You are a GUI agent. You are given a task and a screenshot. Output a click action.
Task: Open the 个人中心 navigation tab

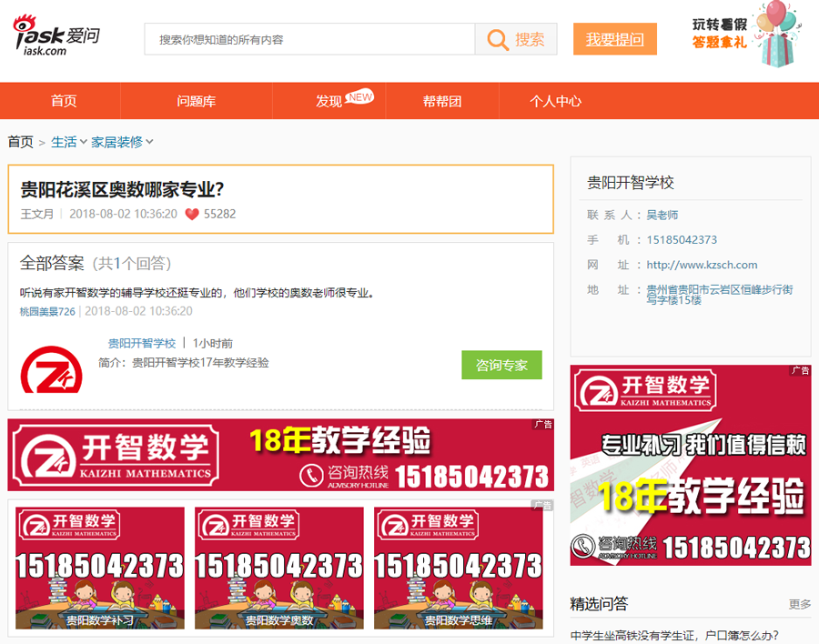click(x=555, y=101)
